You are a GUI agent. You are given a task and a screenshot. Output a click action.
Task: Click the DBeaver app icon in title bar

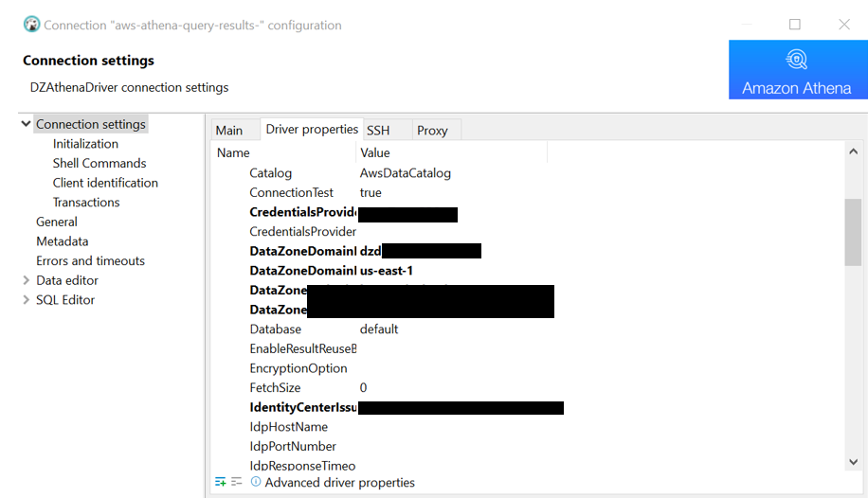coord(31,25)
